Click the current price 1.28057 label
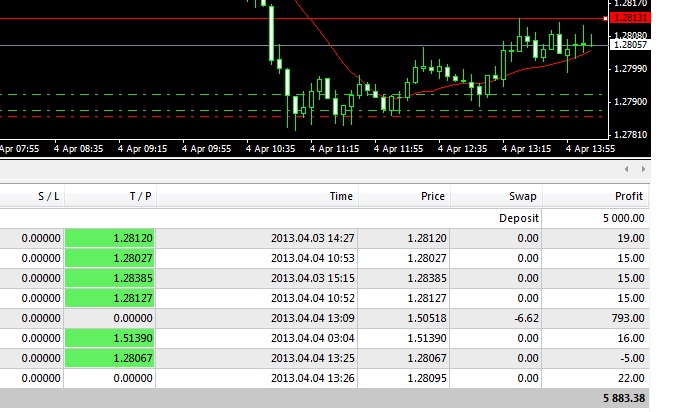 pyautogui.click(x=630, y=44)
